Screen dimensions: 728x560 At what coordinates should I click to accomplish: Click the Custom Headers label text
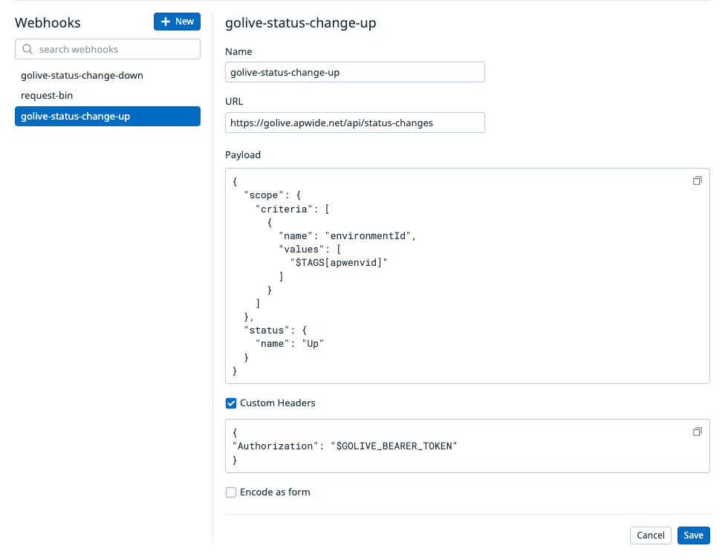pos(277,403)
